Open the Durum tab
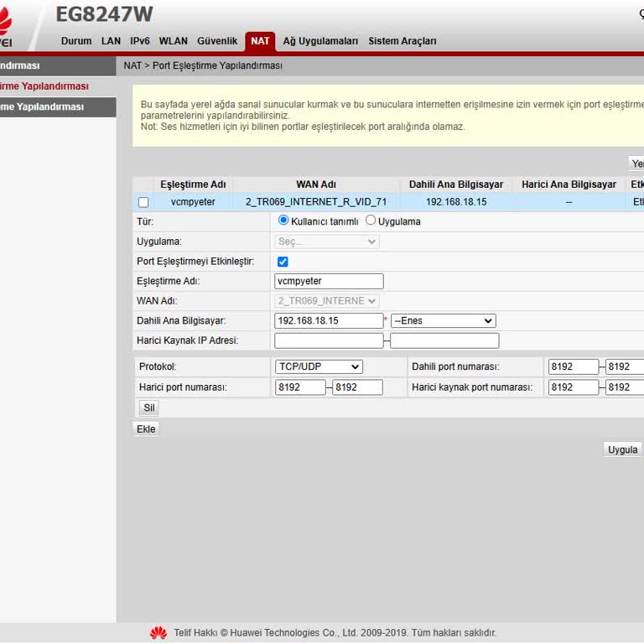This screenshot has width=644, height=644. pos(76,41)
